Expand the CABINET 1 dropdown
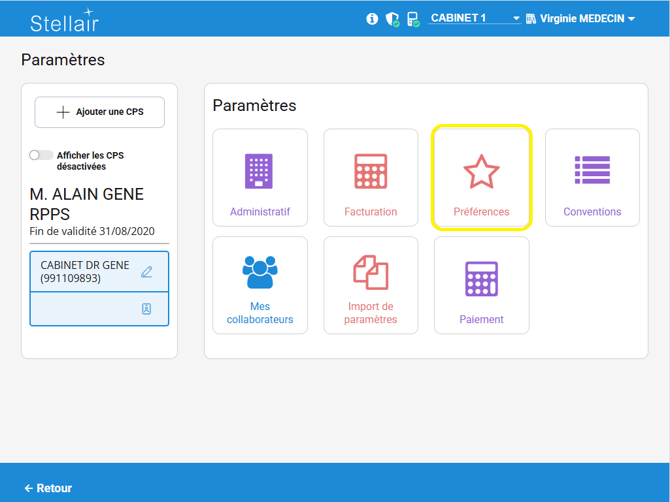The image size is (670, 502). click(474, 19)
